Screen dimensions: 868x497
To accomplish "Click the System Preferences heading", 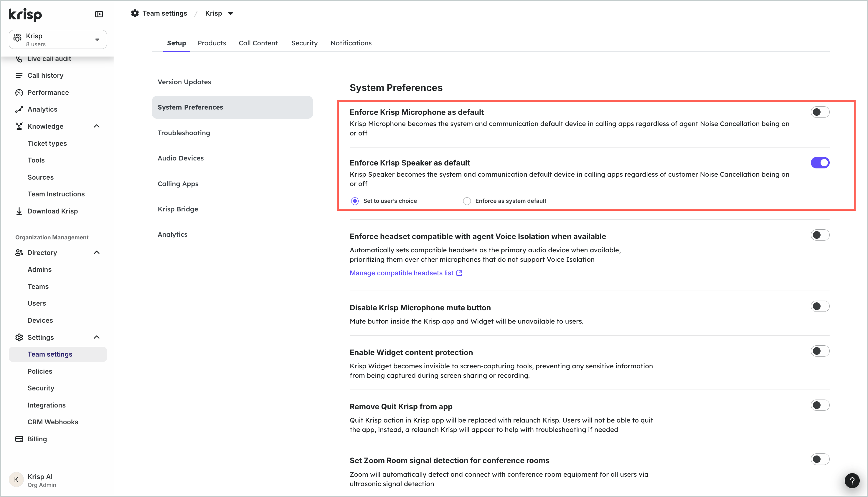I will point(396,88).
